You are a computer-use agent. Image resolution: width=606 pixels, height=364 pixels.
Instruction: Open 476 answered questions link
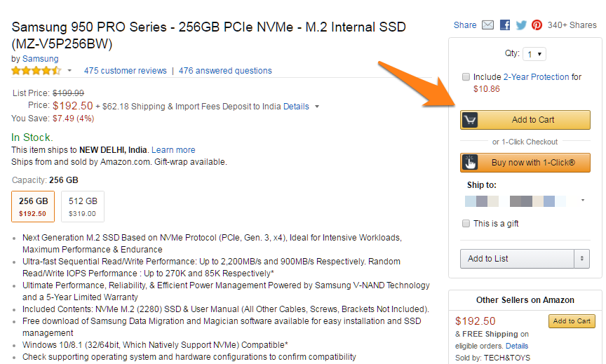(x=225, y=71)
